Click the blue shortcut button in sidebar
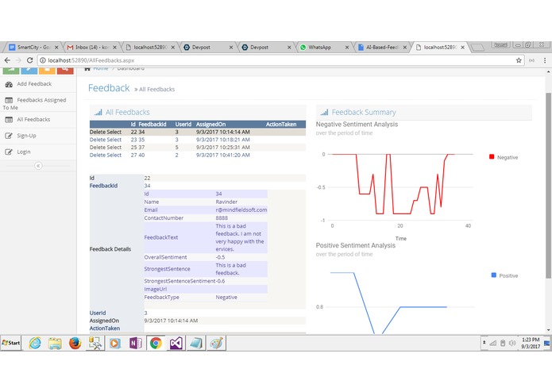Viewport: 552px width, 392px height. click(29, 71)
